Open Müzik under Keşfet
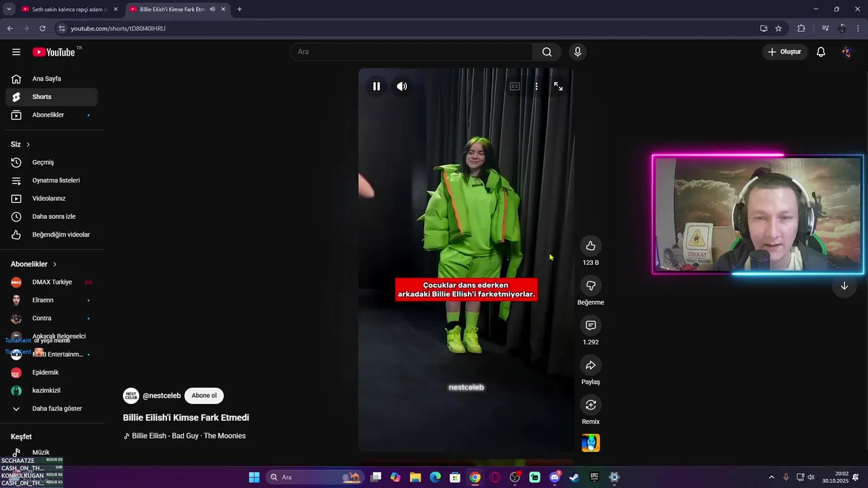The width and height of the screenshot is (868, 488). click(52, 452)
